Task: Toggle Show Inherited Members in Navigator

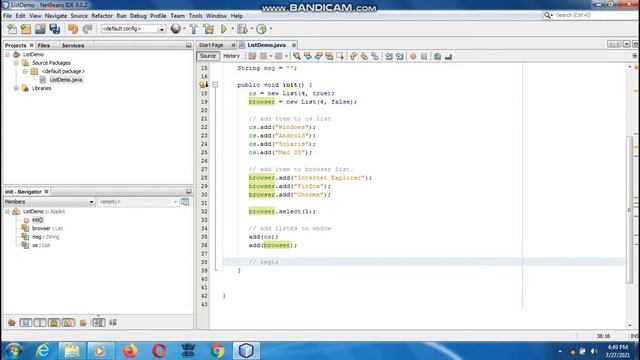Action: point(11,323)
